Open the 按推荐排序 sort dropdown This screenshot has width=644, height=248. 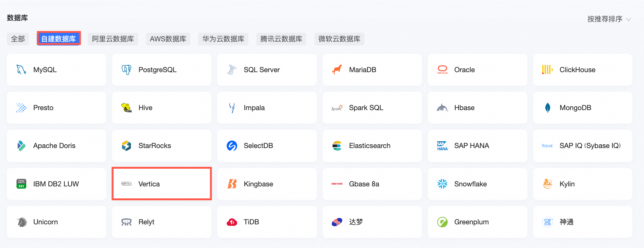point(609,19)
